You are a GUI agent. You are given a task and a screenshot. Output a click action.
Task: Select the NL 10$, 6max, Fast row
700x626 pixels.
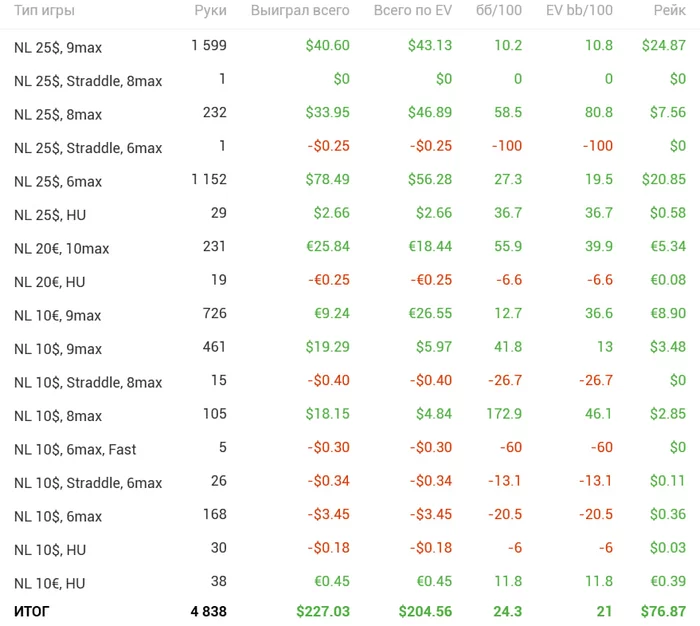coord(75,449)
